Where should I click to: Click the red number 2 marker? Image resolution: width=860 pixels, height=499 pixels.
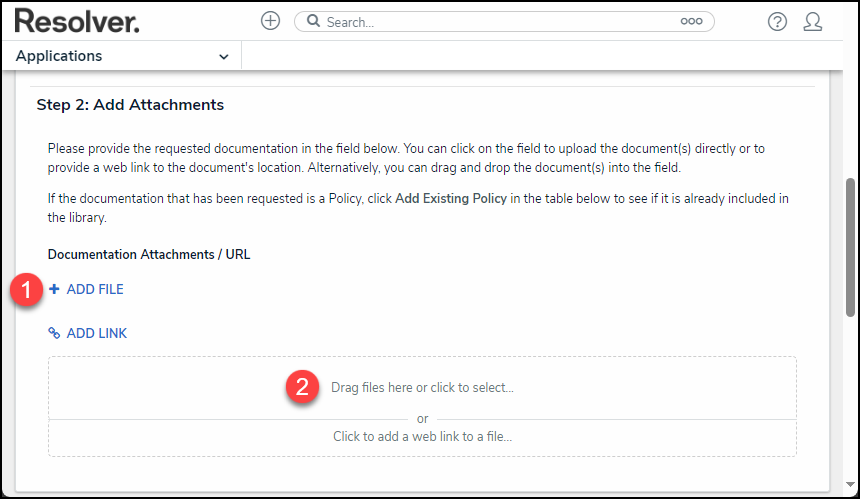click(303, 387)
